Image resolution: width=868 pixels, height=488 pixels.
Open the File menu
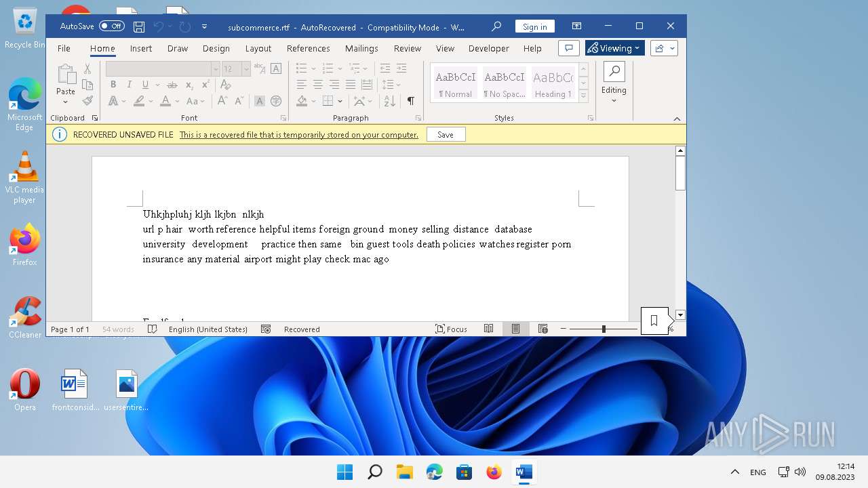64,48
